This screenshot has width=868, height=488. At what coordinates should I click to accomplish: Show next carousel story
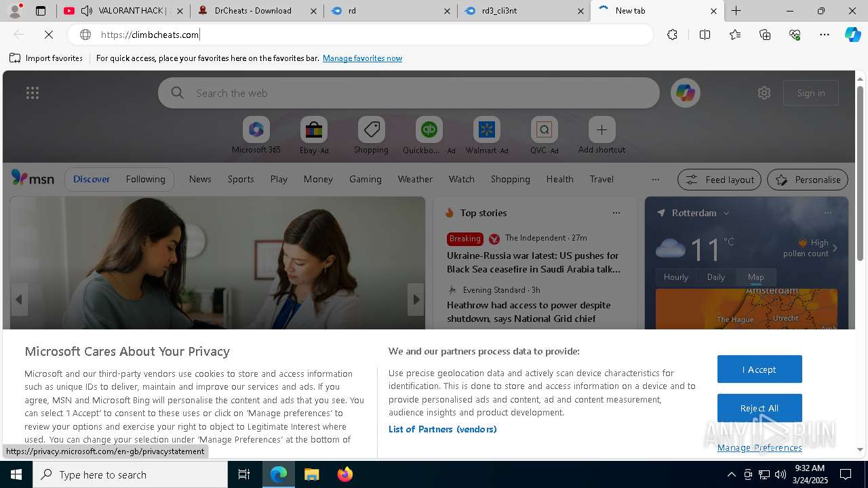click(x=416, y=300)
